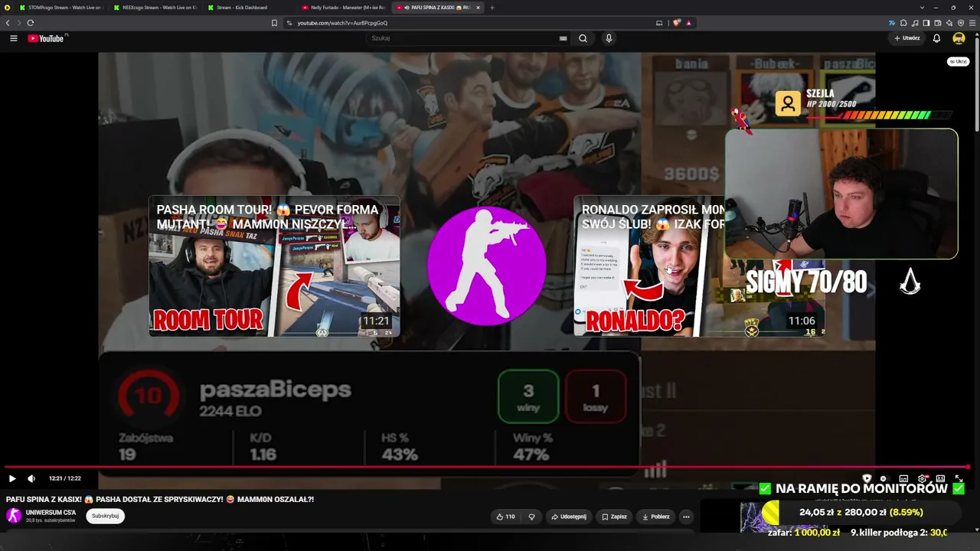Click Udostępnij to share the video
This screenshot has height=551, width=980.
pos(569,517)
